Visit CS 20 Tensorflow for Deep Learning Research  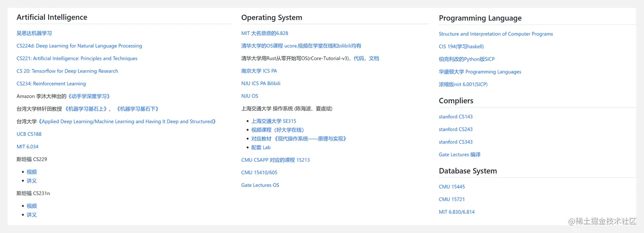[x=67, y=71]
